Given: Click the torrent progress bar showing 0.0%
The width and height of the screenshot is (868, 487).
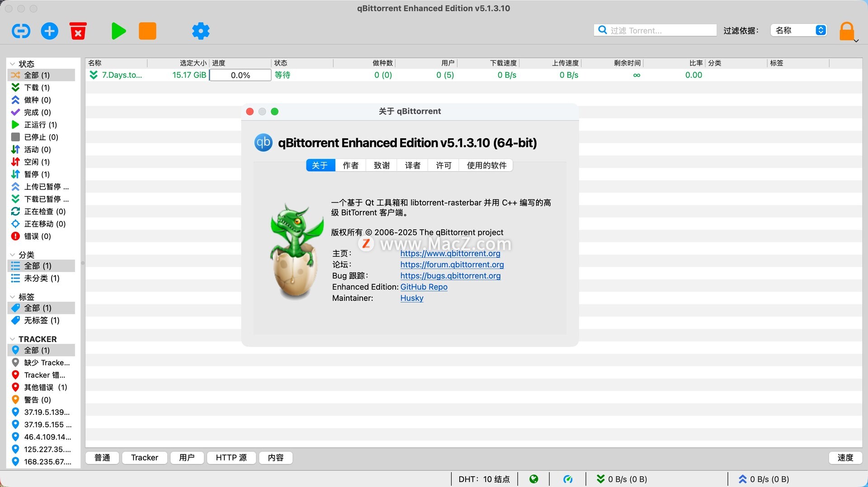Looking at the screenshot, I should (240, 75).
